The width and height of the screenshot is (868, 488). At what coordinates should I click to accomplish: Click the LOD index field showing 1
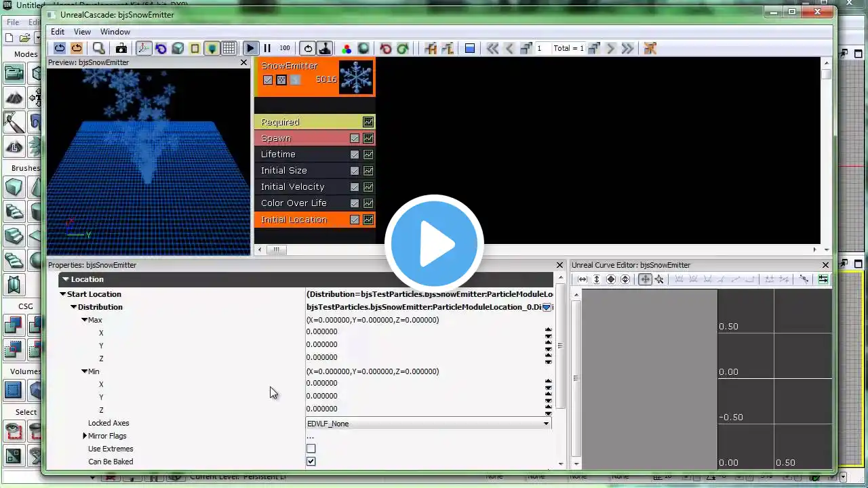coord(542,48)
